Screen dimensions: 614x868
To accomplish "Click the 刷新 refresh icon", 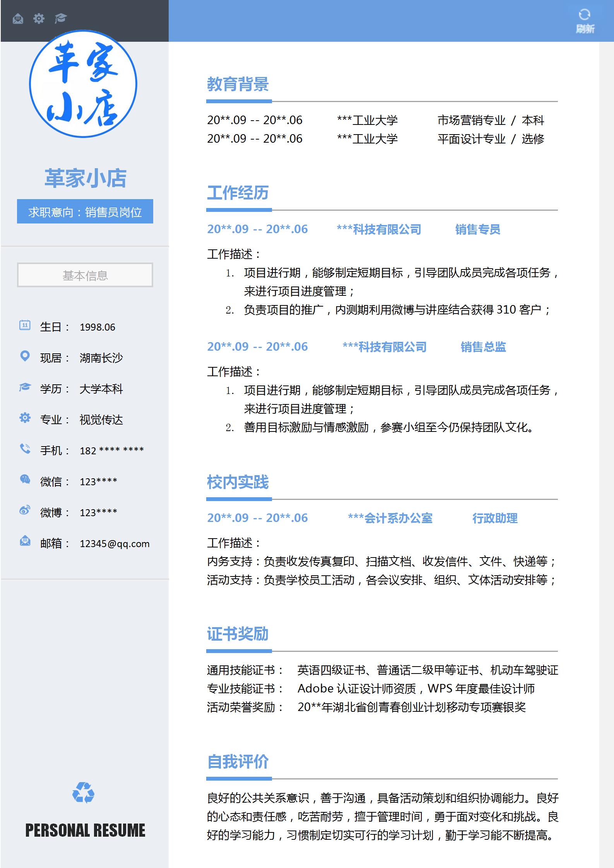I will [x=584, y=15].
